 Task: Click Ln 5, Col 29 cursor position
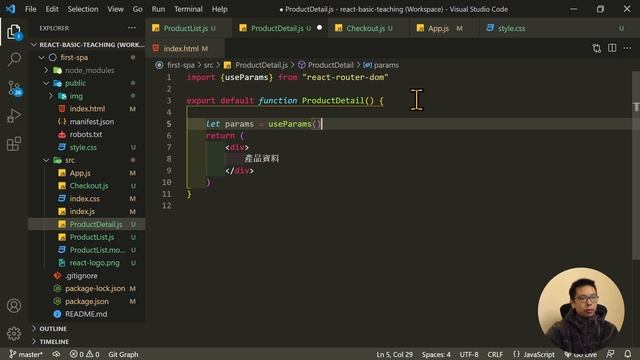tap(394, 354)
